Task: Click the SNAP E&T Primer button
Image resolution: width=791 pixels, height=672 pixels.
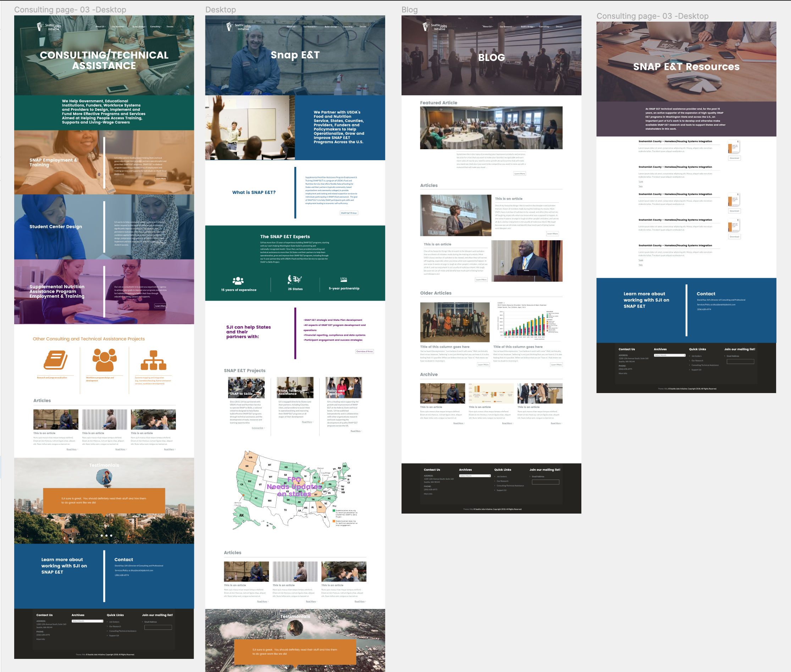Action: click(x=348, y=213)
